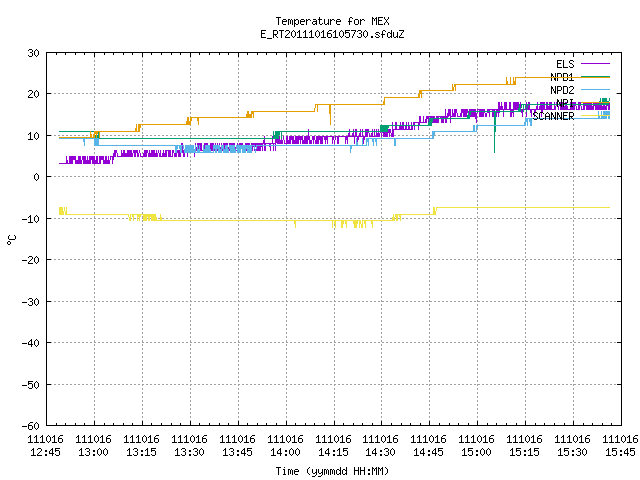Click the chart title 'Temperature for MEX'

tap(332, 21)
